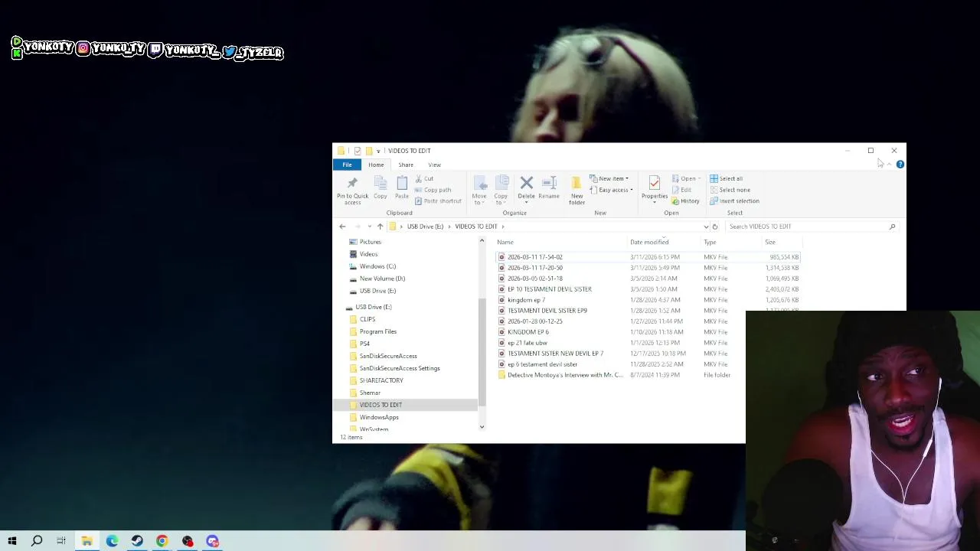
Task: Open the File menu tab
Action: 347,165
